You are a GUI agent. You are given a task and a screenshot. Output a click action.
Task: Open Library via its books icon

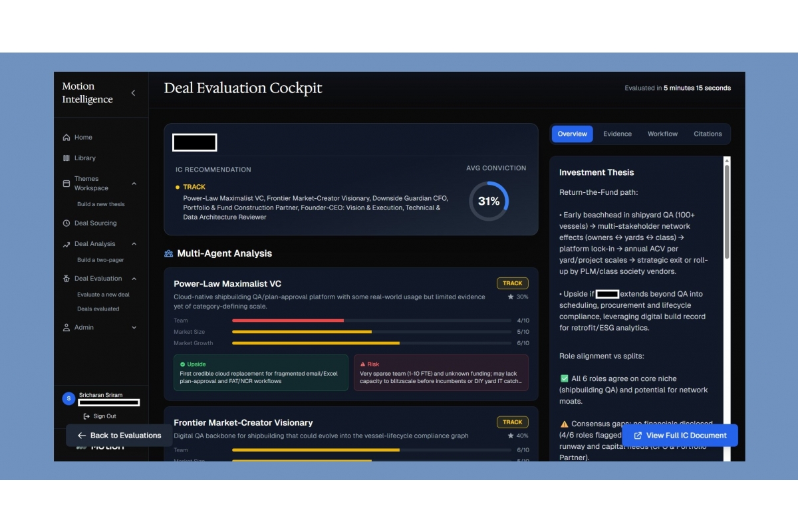(66, 158)
